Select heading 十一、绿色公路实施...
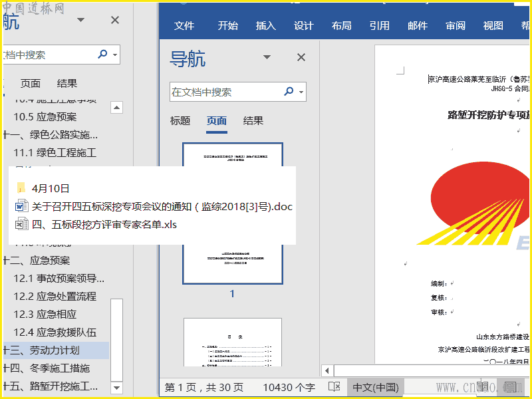 (x=51, y=135)
